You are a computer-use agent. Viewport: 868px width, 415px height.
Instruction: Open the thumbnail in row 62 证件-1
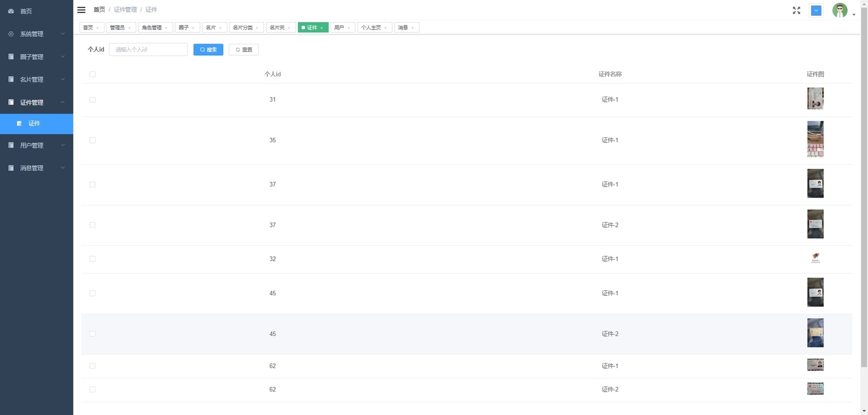tap(815, 365)
